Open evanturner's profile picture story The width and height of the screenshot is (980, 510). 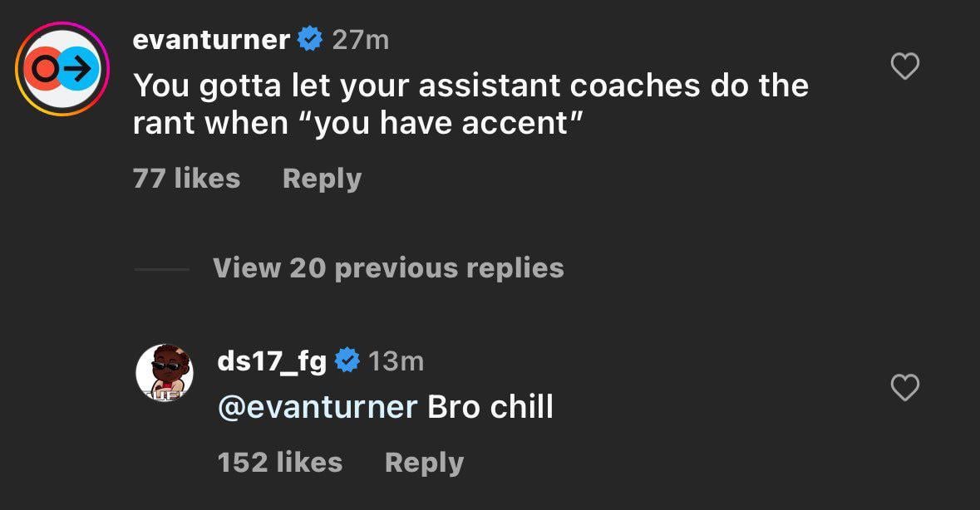(59, 69)
